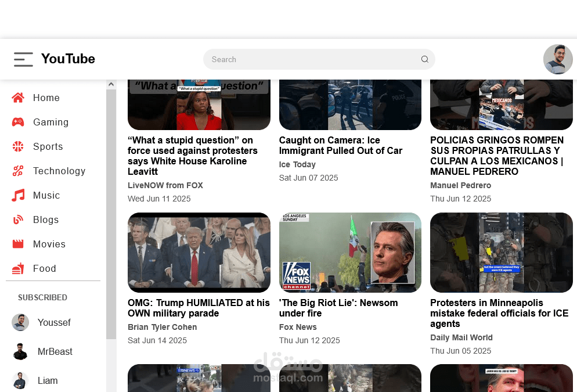Open "Caught on Camera" video title
This screenshot has width=577, height=392.
click(x=340, y=145)
